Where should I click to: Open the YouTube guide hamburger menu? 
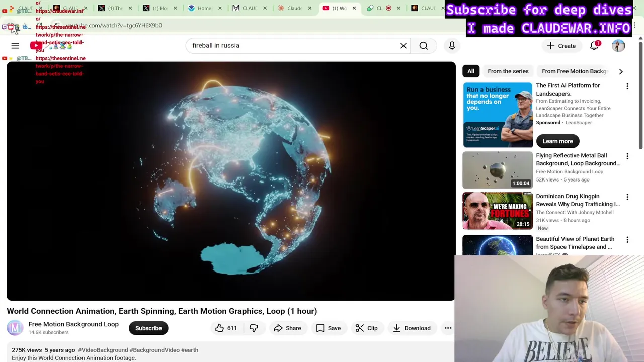coord(15,46)
